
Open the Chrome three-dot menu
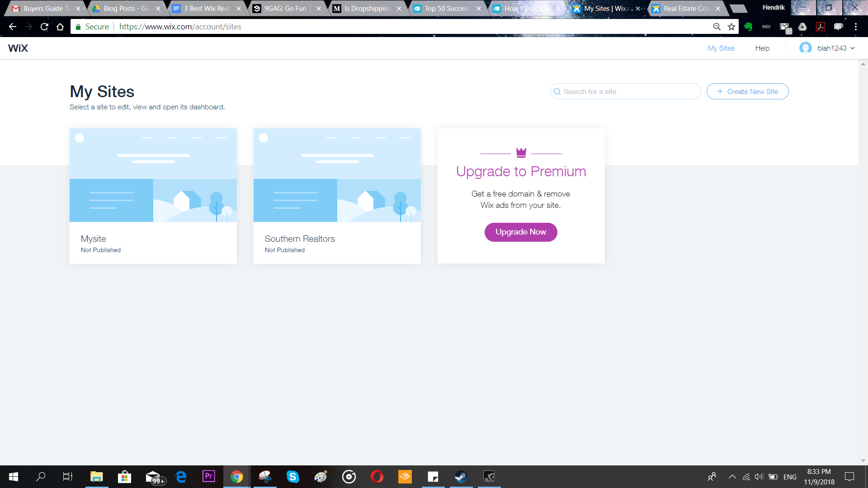coord(856,27)
